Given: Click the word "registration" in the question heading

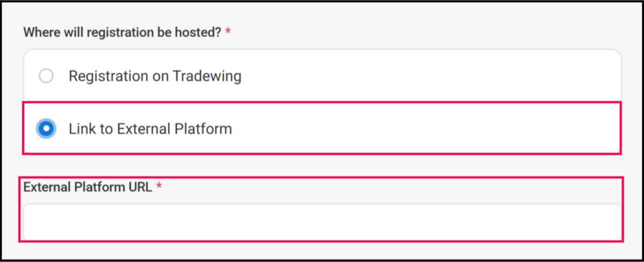Looking at the screenshot, I should [116, 32].
